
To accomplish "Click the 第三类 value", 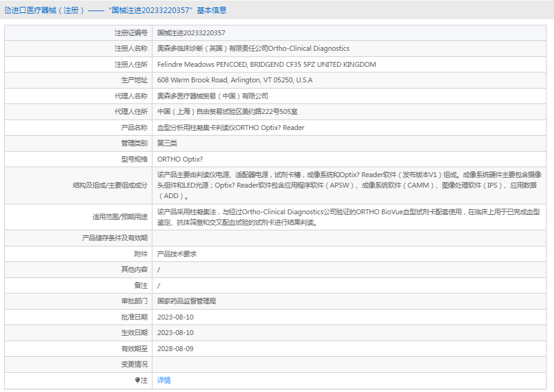I will (167, 143).
